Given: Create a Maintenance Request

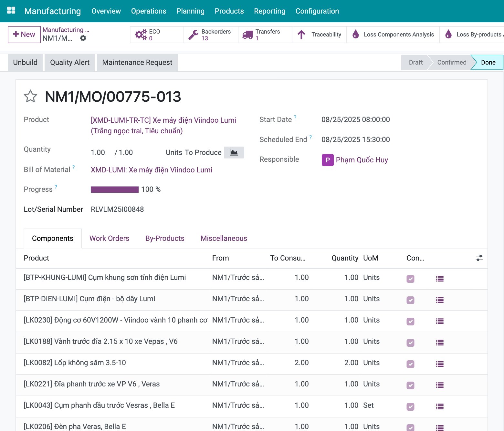Looking at the screenshot, I should pyautogui.click(x=137, y=62).
